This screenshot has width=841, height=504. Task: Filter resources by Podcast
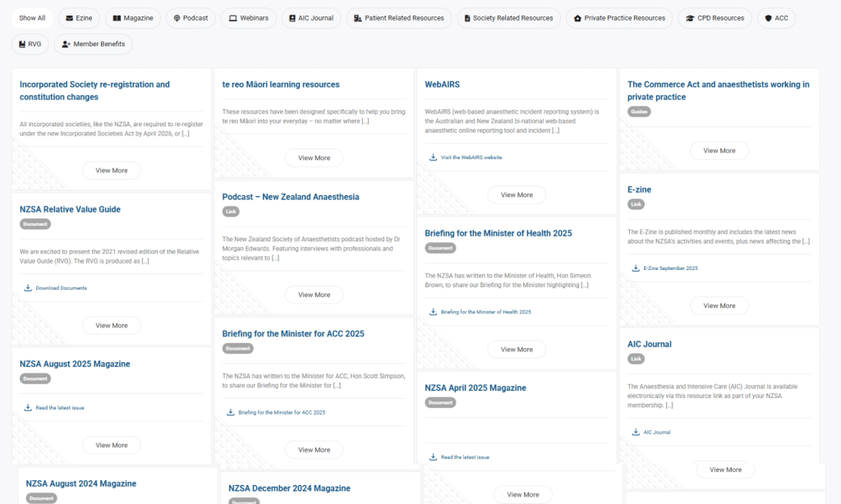(191, 18)
